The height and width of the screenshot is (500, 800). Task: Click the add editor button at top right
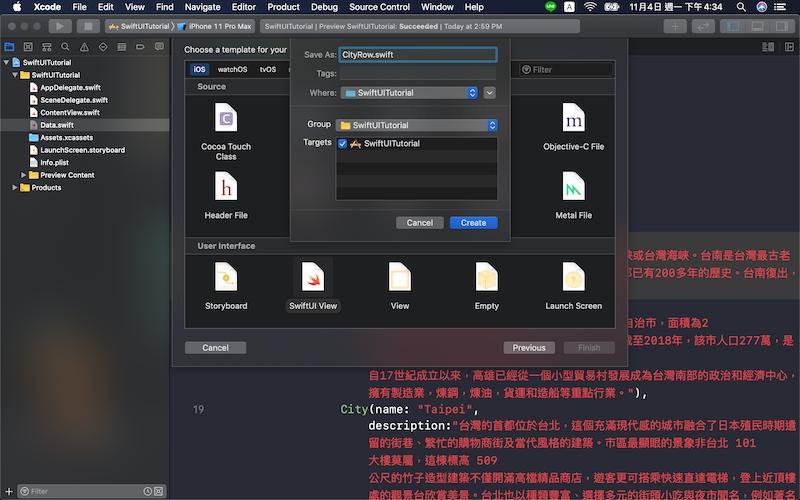point(789,47)
